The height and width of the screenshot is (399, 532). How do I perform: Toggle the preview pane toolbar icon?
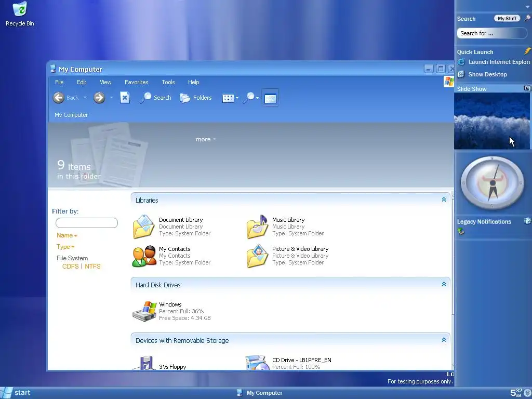tap(270, 98)
